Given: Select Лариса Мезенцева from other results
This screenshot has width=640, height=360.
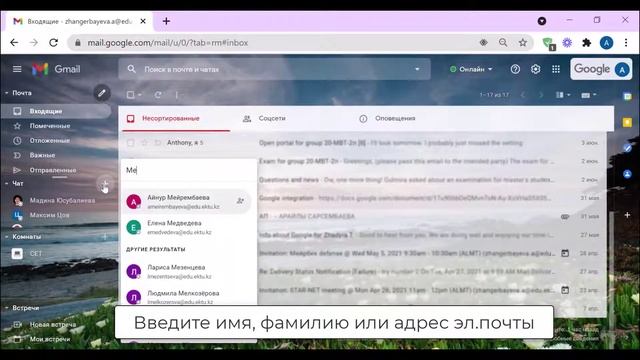Looking at the screenshot, I should click(187, 271).
